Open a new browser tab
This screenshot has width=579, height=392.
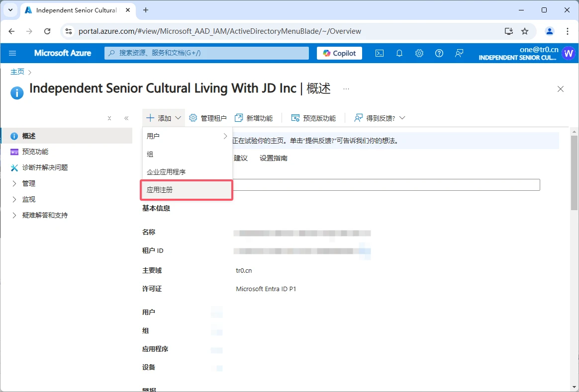click(x=145, y=10)
